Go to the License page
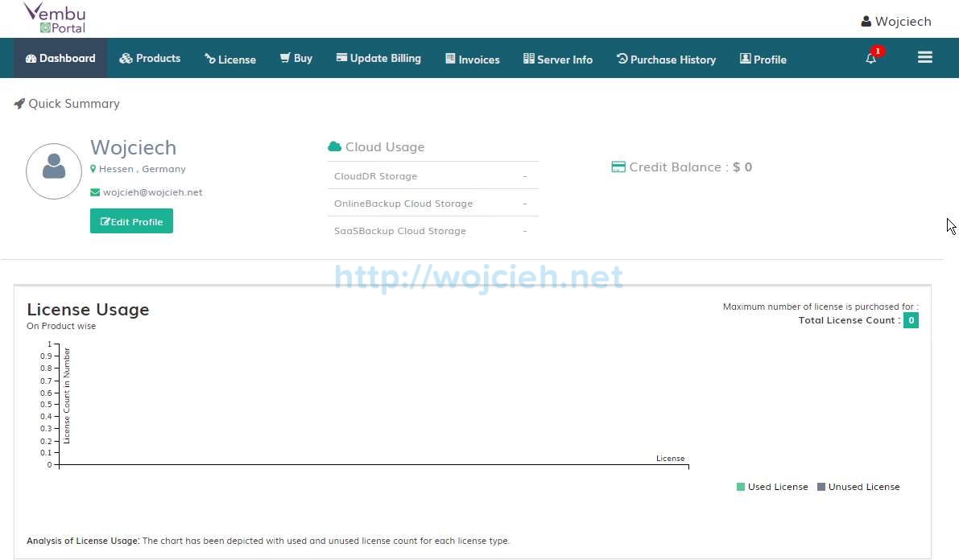The width and height of the screenshot is (959, 560). (230, 59)
